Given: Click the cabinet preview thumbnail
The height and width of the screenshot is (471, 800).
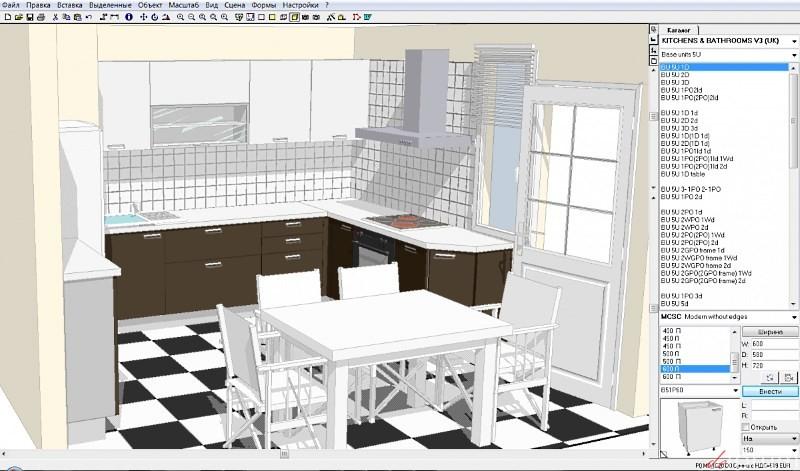Looking at the screenshot, I should 697,426.
